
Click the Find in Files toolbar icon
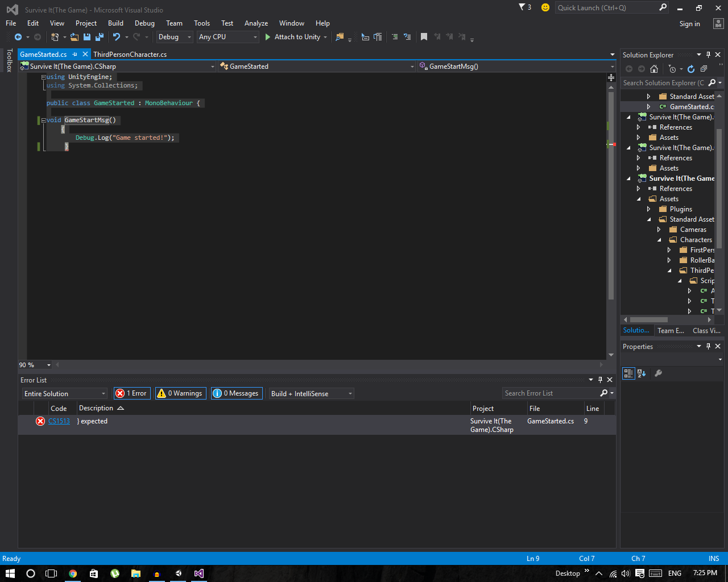pyautogui.click(x=340, y=37)
